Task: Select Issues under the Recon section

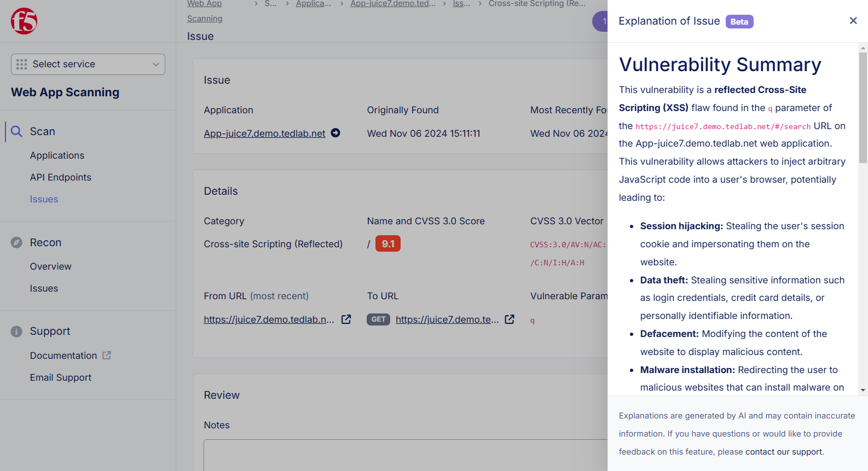Action: click(x=44, y=289)
